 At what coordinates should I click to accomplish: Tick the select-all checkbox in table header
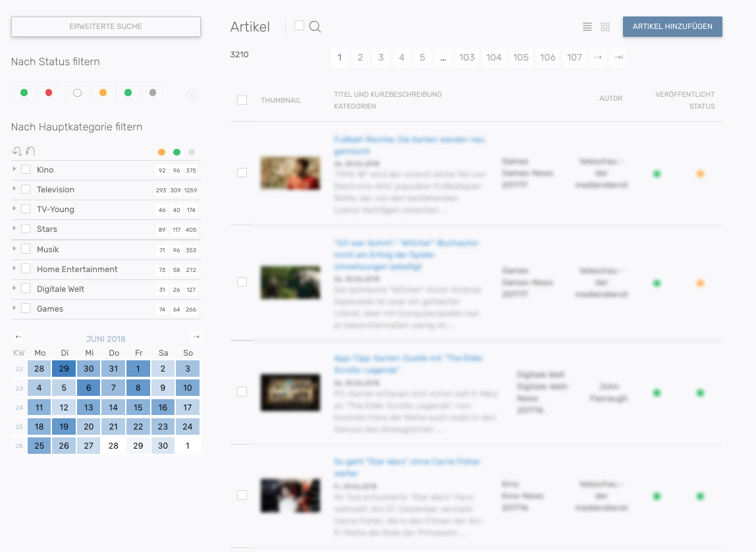point(242,100)
